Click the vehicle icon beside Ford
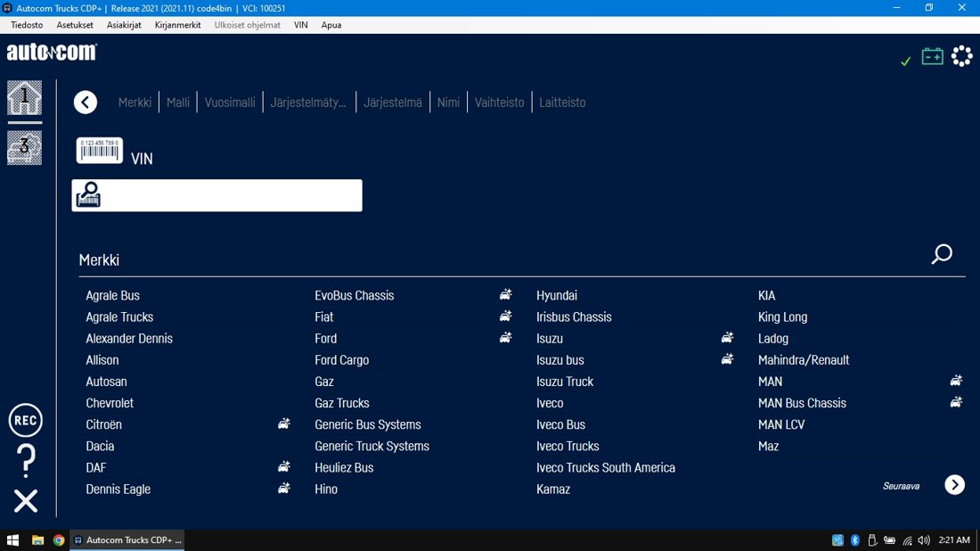The width and height of the screenshot is (980, 551). [506, 338]
